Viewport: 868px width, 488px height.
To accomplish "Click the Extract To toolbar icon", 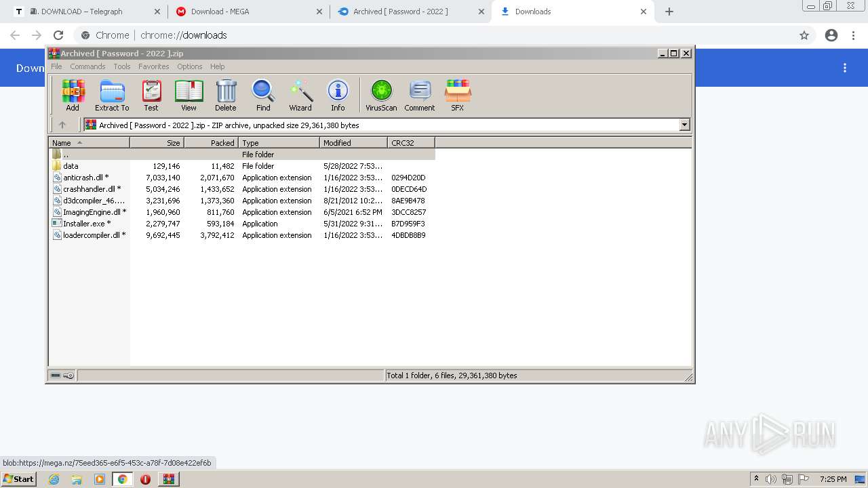I will (112, 96).
